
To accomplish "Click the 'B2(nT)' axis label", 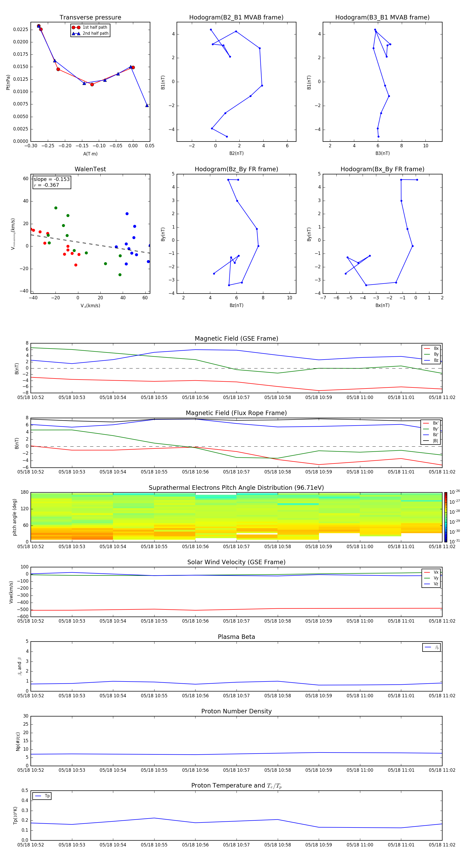I will pos(236,153).
